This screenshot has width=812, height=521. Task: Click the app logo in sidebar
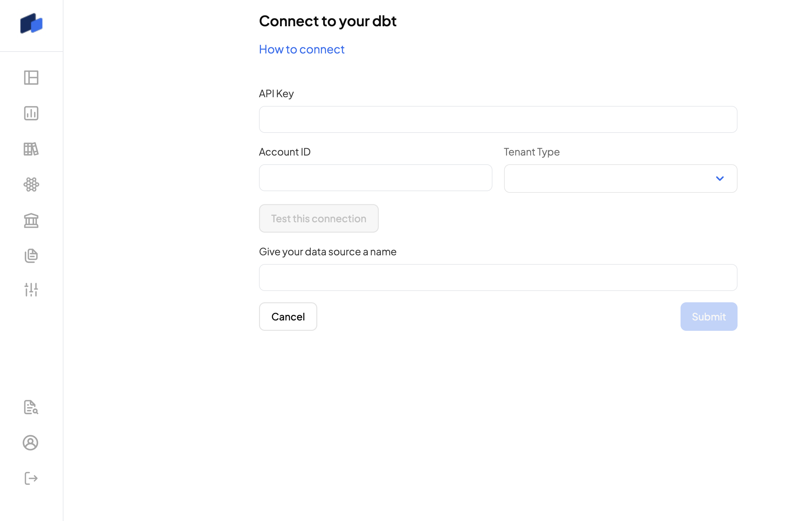31,24
